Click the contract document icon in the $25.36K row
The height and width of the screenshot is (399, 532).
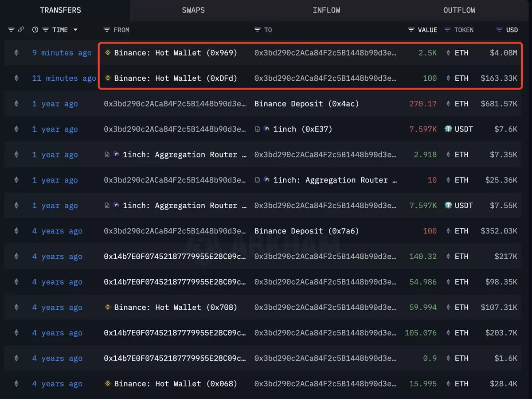[258, 180]
